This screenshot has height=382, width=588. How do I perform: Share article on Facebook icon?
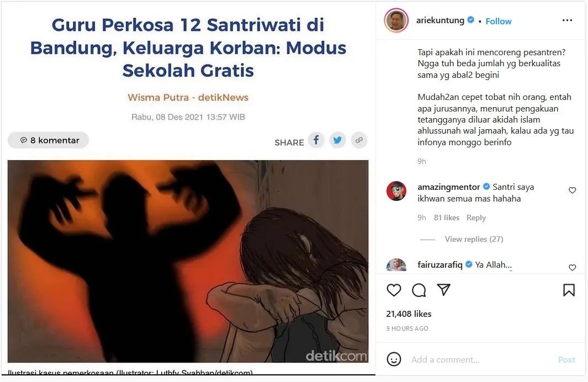[x=316, y=141]
